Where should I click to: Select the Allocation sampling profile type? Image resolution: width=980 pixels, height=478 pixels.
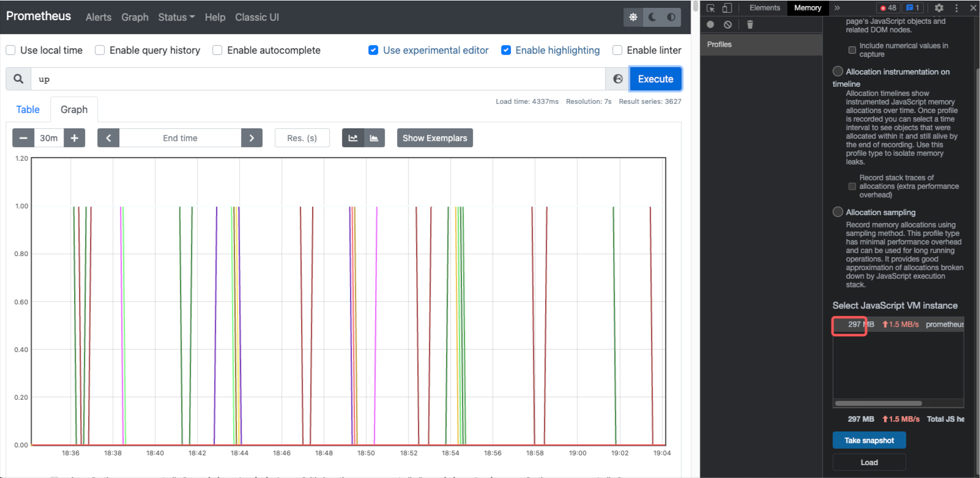[x=838, y=212]
